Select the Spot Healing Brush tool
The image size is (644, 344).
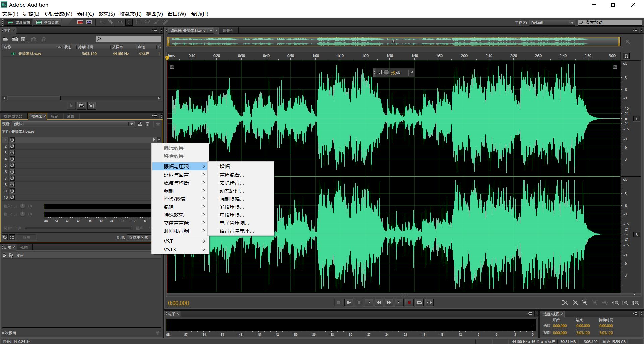click(x=165, y=22)
